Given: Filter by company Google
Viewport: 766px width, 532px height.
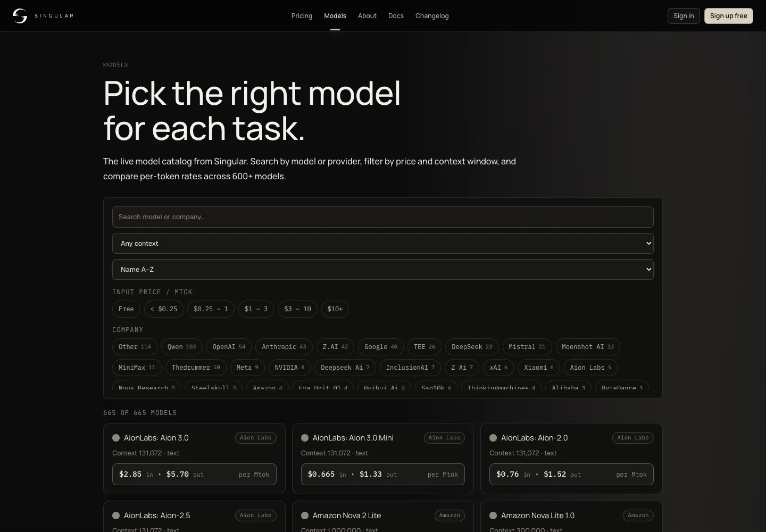Looking at the screenshot, I should click(x=381, y=347).
